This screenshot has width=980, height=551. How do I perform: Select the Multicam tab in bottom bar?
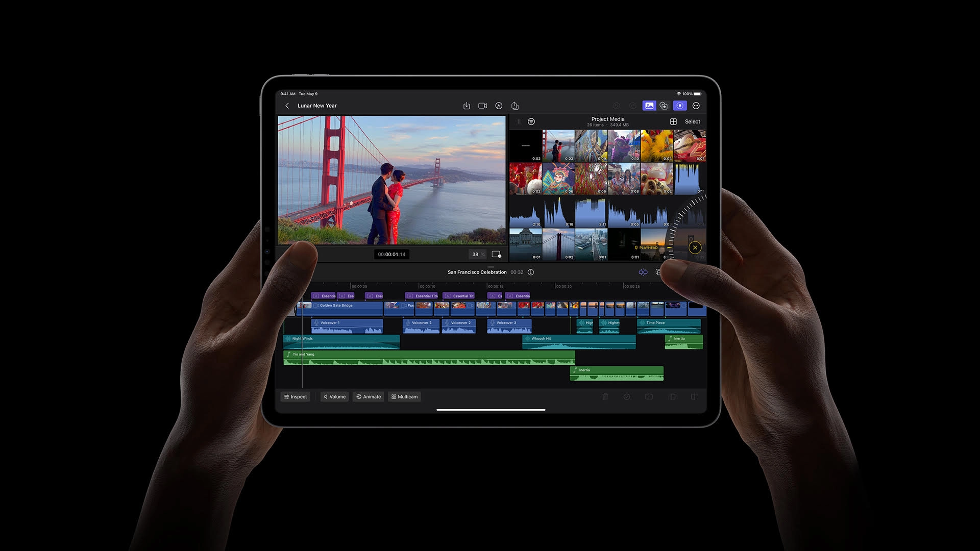[x=404, y=396]
